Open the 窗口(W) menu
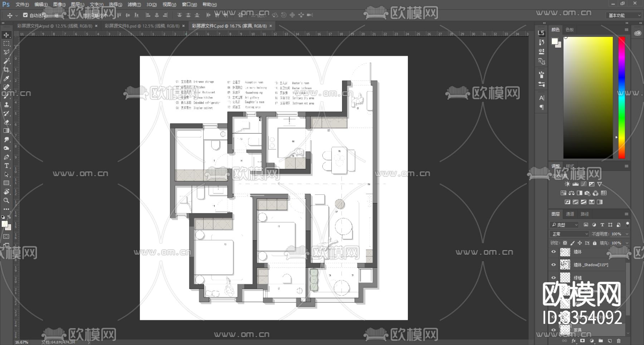This screenshot has width=644, height=345. [189, 5]
